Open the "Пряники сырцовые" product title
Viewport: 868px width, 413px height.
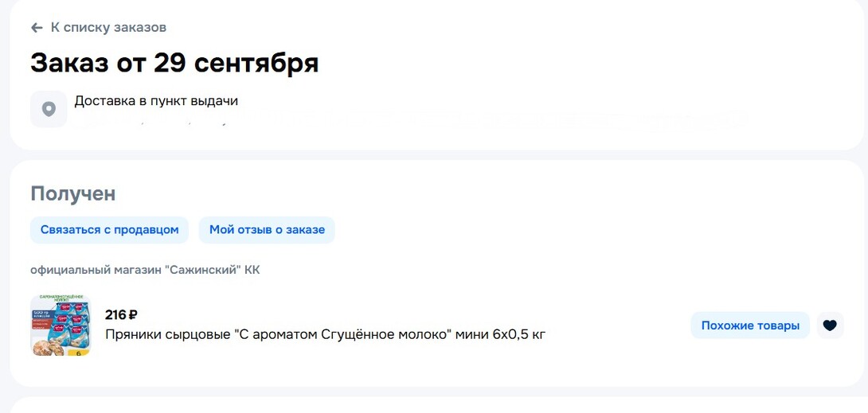(x=325, y=334)
